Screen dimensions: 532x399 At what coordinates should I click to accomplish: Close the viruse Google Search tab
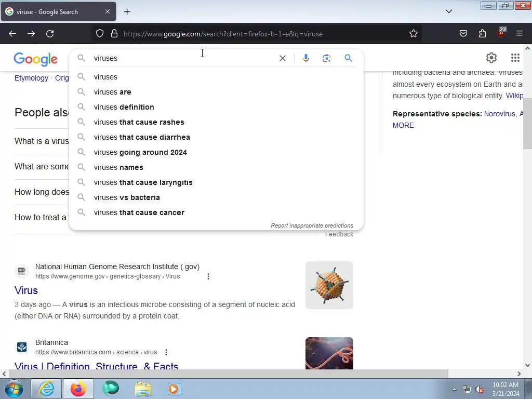pyautogui.click(x=107, y=11)
